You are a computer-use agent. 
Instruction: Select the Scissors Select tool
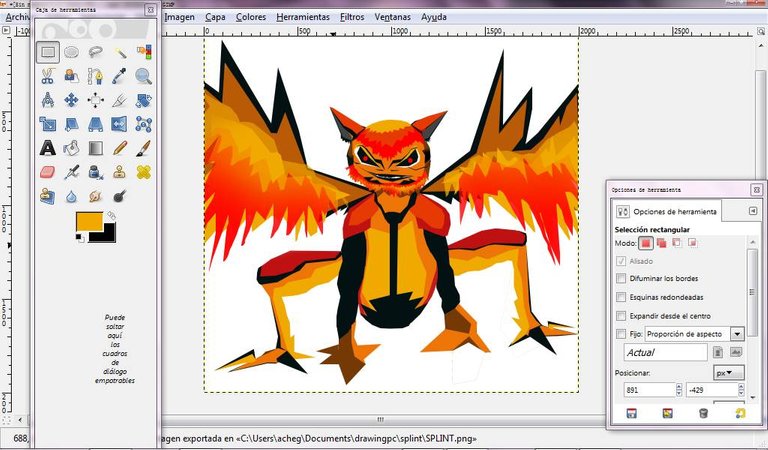pyautogui.click(x=48, y=76)
